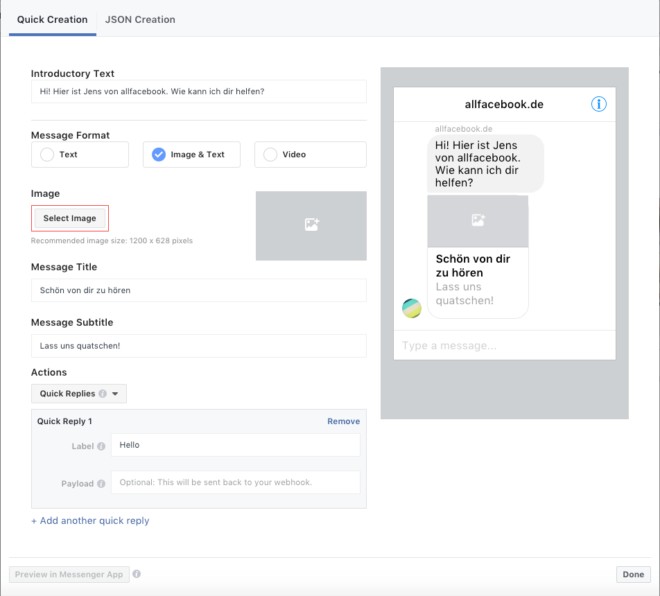
Task: Click the colorful avatar in chat preview
Action: (x=412, y=308)
